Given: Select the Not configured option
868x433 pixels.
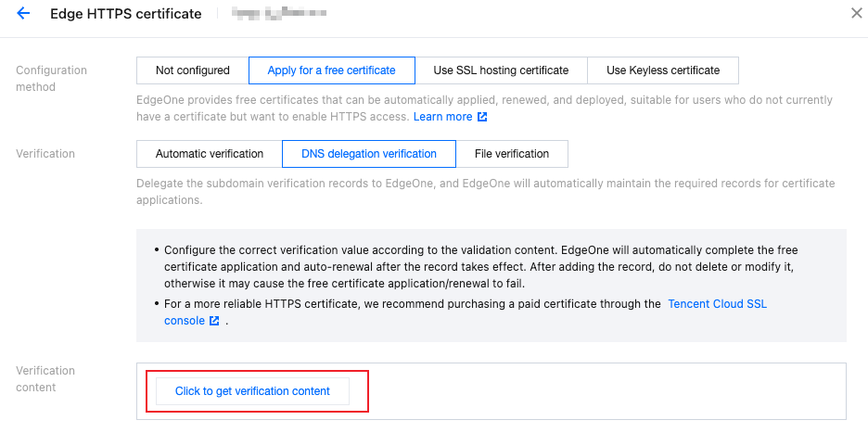Looking at the screenshot, I should (x=192, y=70).
